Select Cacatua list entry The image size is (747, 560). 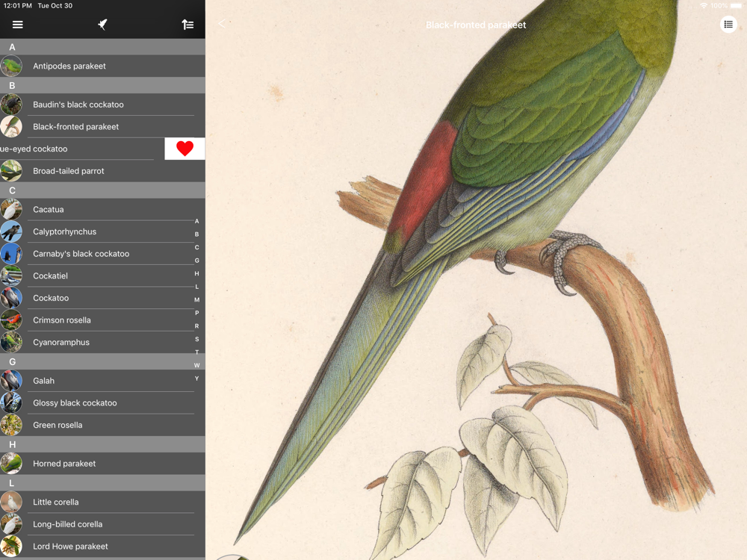[x=102, y=210]
